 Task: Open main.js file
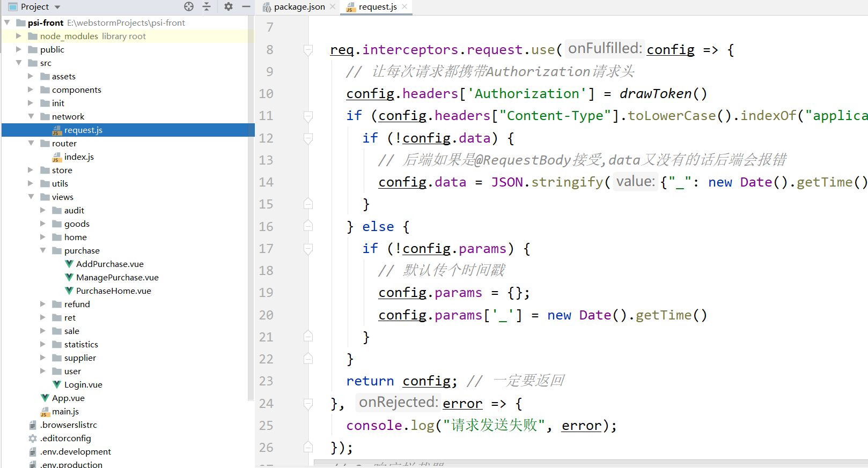pyautogui.click(x=65, y=411)
